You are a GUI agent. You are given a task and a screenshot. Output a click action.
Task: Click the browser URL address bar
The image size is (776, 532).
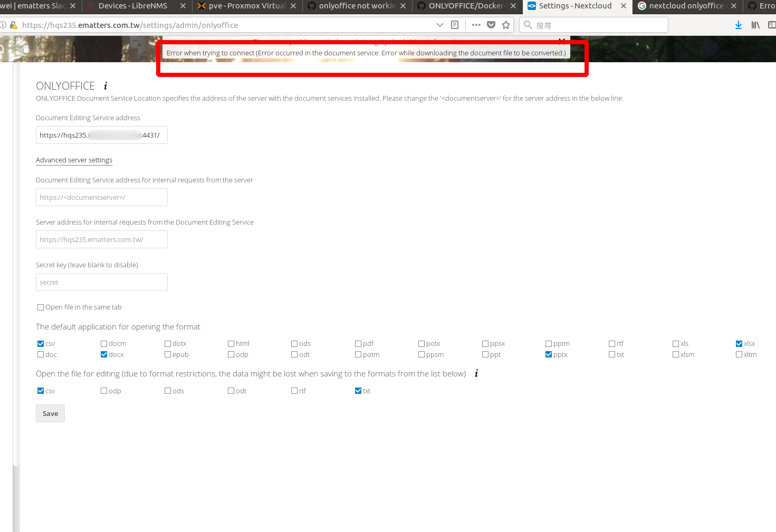[x=227, y=25]
